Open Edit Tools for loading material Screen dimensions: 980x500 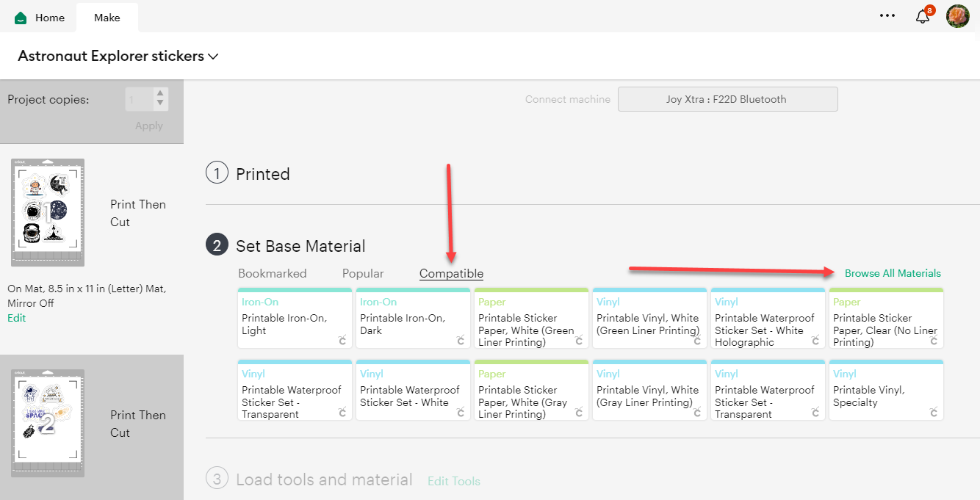(x=453, y=481)
